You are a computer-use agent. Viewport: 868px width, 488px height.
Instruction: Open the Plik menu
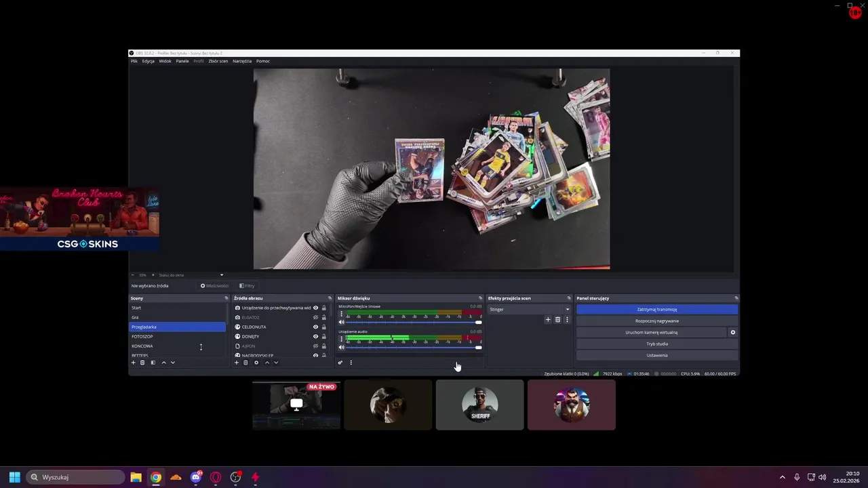coord(134,61)
